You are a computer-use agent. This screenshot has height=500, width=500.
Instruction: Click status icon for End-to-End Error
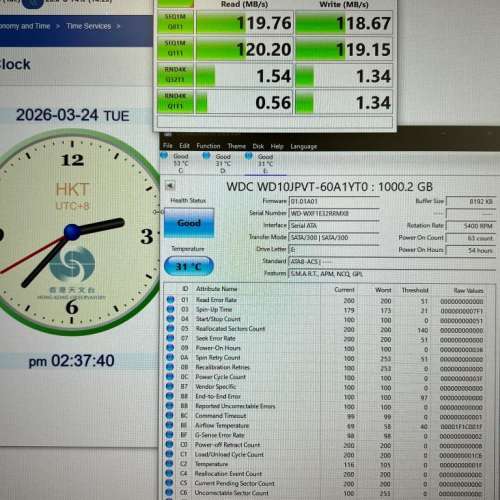(170, 396)
